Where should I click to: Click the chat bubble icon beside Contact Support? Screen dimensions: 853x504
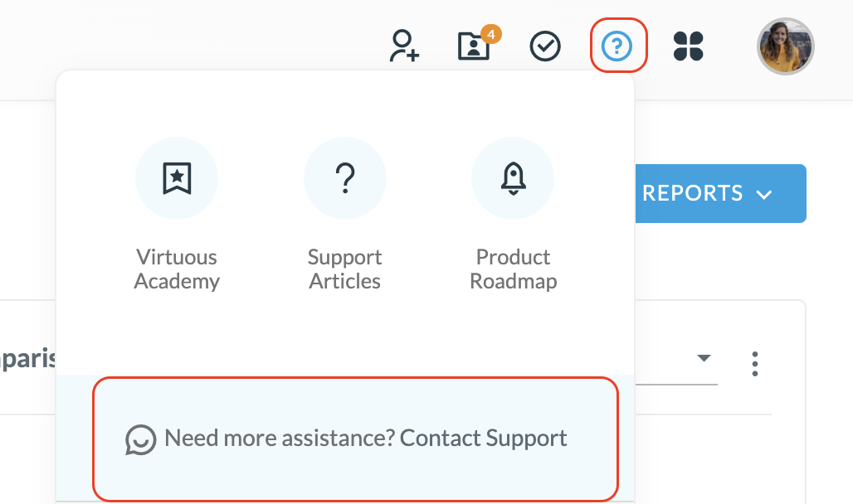(x=139, y=438)
